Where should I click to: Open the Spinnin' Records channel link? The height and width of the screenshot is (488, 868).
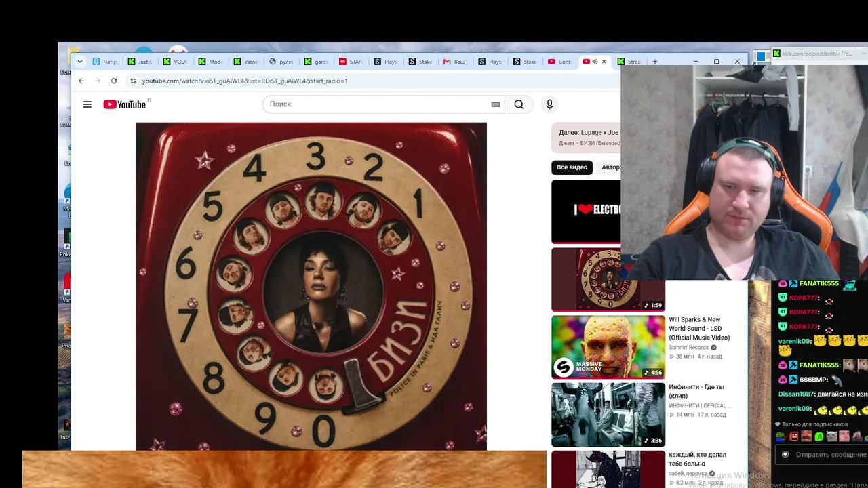pos(689,348)
